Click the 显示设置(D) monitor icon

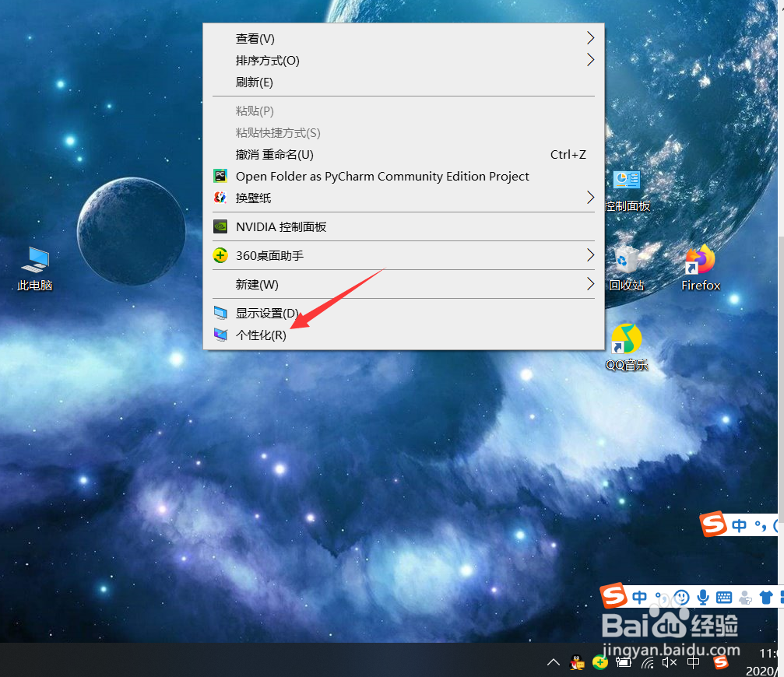220,314
